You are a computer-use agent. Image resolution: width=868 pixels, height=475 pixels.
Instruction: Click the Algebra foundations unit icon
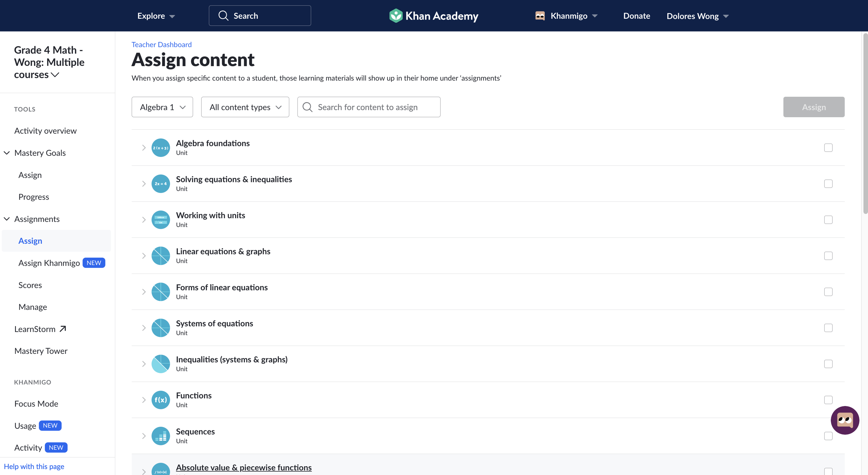[161, 148]
